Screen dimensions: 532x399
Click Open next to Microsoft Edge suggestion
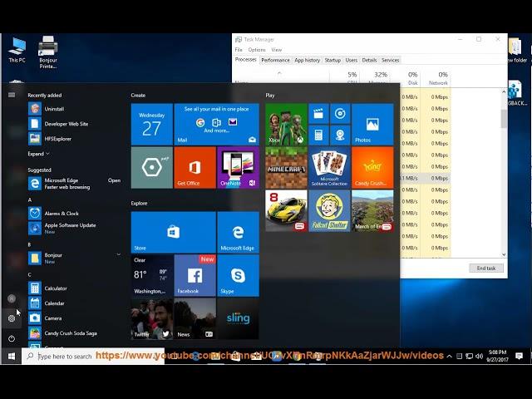coord(114,180)
